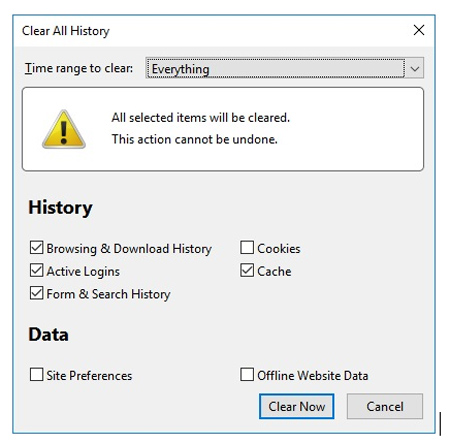450x443 pixels.
Task: Uncheck Browsing & Download History
Action: [36, 248]
